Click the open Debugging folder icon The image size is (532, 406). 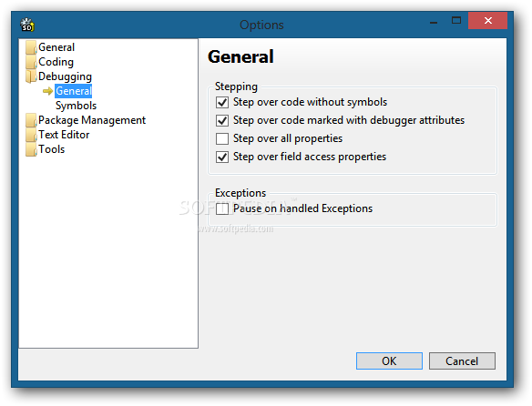[31, 76]
